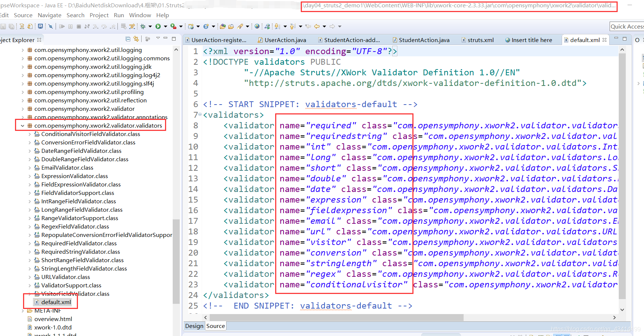Click the Terminate debug icon
The height and width of the screenshot is (336, 644).
tap(79, 26)
